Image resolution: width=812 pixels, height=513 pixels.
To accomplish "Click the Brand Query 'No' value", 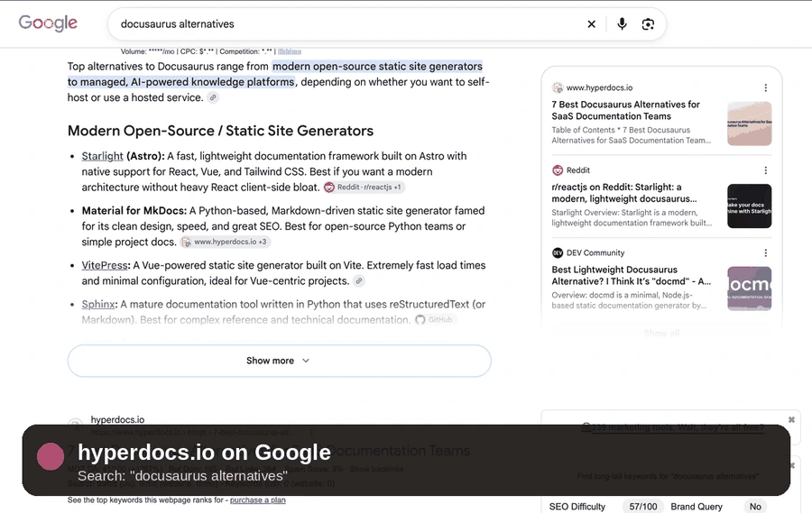I will [755, 507].
